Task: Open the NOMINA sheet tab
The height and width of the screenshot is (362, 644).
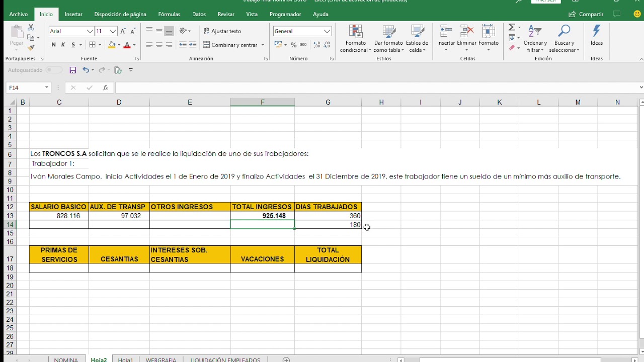Action: tap(66, 359)
